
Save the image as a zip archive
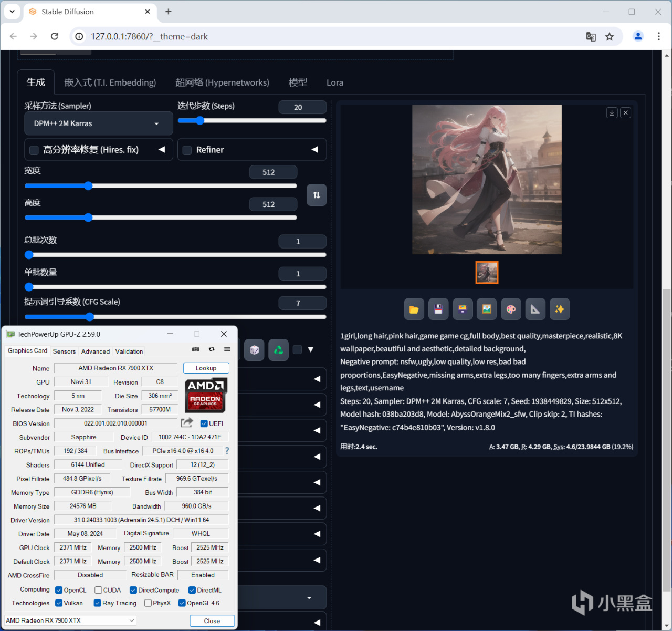click(463, 309)
